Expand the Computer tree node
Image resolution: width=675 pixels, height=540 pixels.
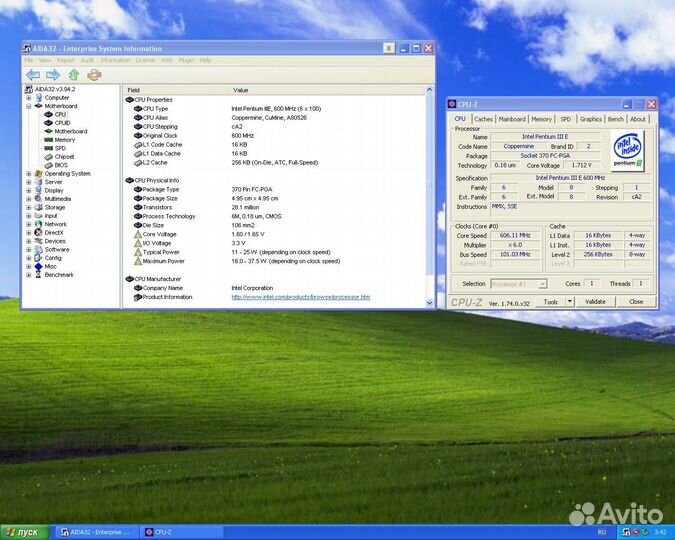tap(28, 98)
